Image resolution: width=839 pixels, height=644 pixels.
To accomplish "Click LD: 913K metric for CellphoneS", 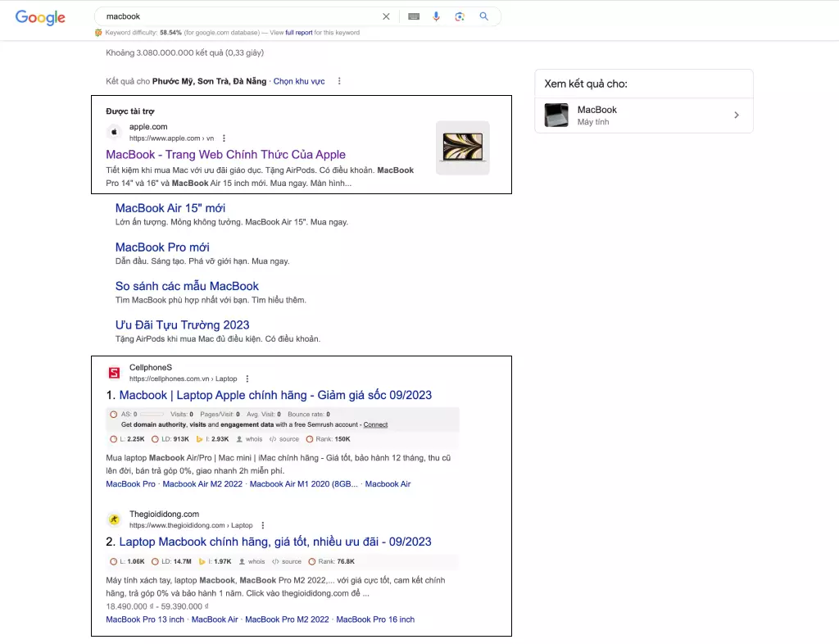I will point(170,439).
